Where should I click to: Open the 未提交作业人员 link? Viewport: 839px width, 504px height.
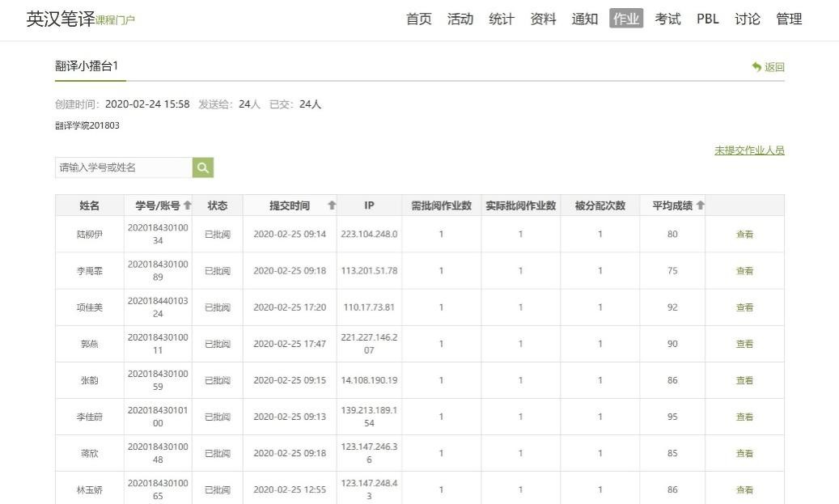[x=749, y=150]
